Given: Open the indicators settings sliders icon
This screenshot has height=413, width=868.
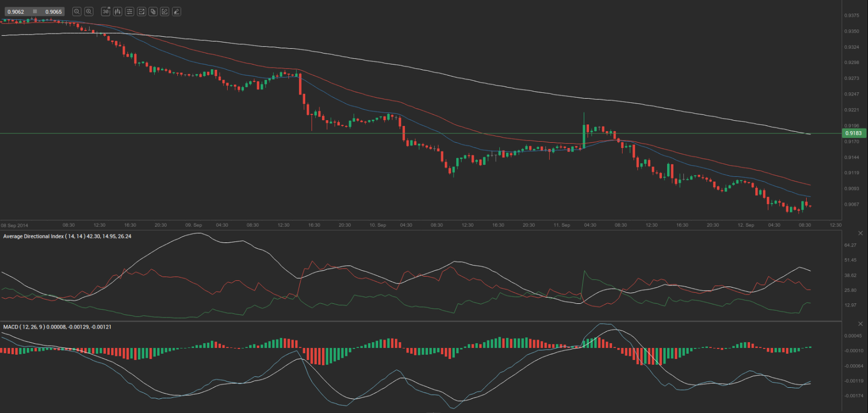Looking at the screenshot, I should [x=130, y=12].
